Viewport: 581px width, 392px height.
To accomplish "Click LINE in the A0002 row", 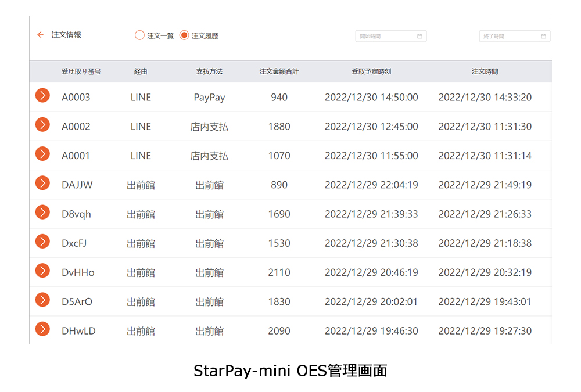I will [141, 127].
